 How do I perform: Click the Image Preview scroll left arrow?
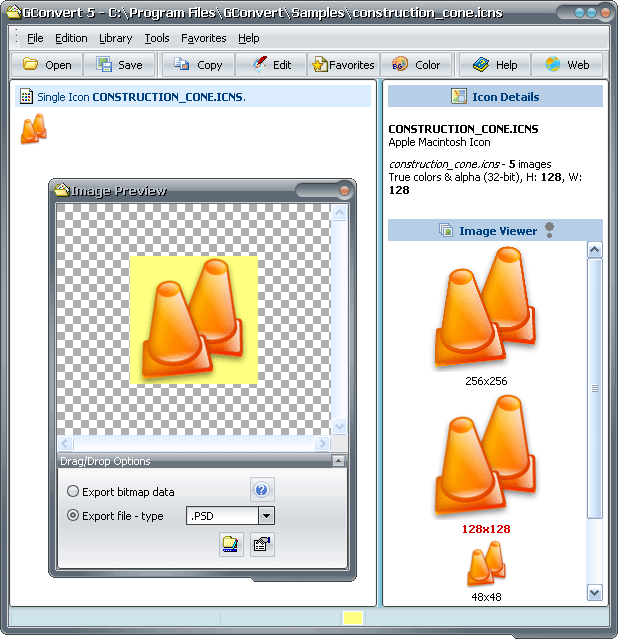click(65, 443)
